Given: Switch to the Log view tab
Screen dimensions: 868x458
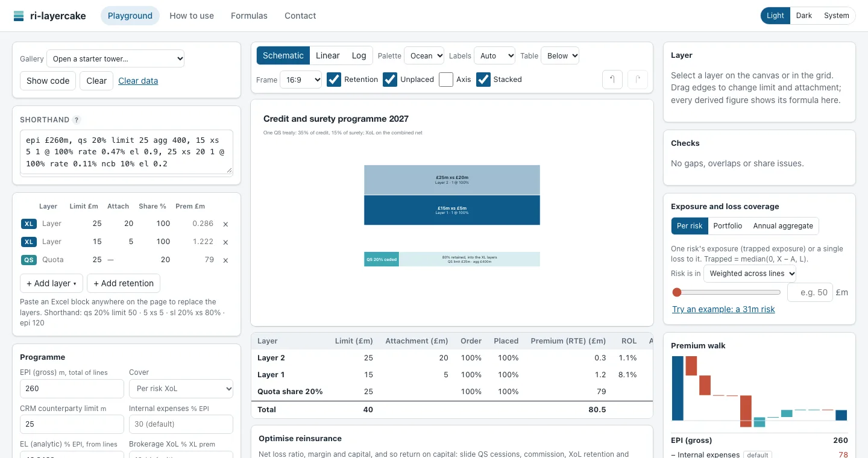Looking at the screenshot, I should 359,55.
